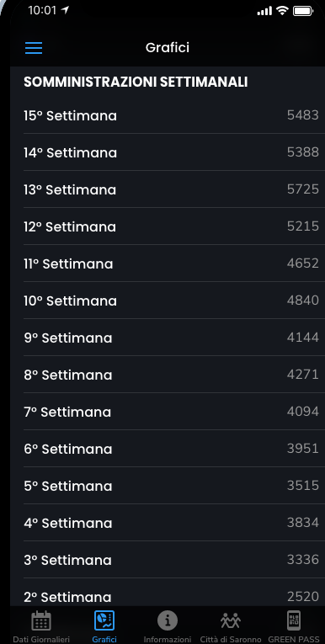Select the 8° Settimana row
325x644 pixels.
[171, 375]
